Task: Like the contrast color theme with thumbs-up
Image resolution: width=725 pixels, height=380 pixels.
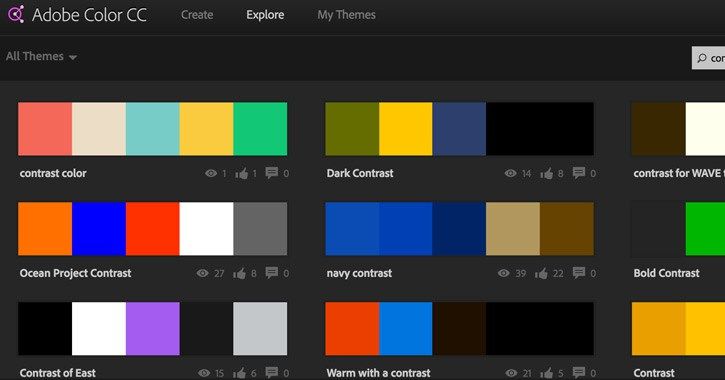Action: 241,173
